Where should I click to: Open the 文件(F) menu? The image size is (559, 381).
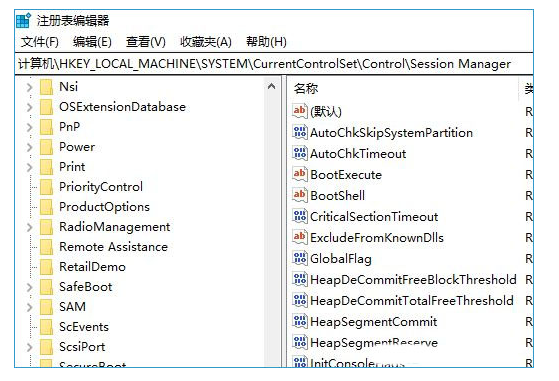[x=40, y=42]
